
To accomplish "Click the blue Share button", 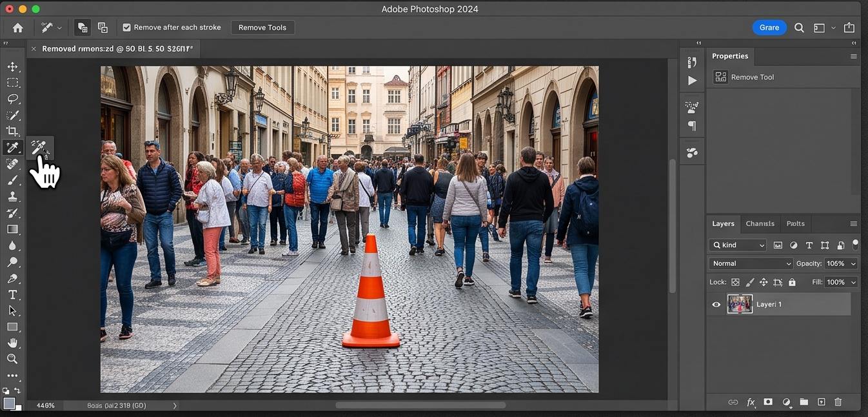I will click(769, 28).
